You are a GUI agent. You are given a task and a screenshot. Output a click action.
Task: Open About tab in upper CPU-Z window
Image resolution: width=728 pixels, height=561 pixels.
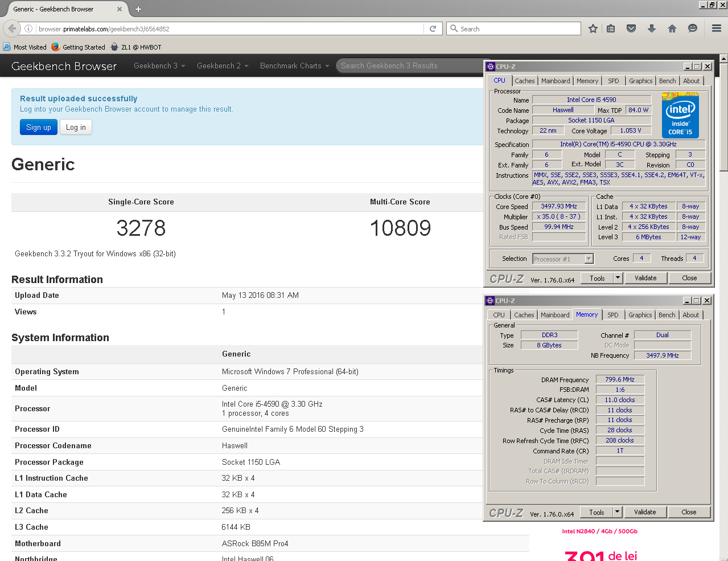pyautogui.click(x=692, y=81)
